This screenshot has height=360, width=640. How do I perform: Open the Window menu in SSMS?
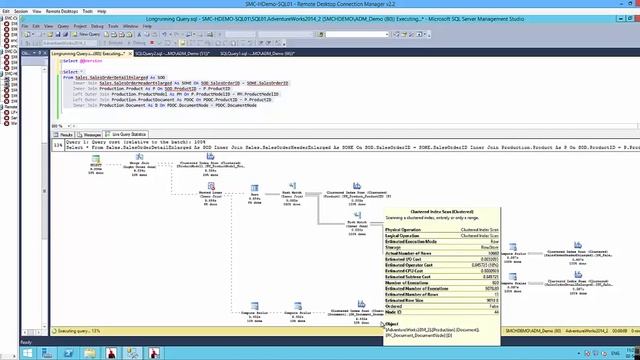coord(130,26)
